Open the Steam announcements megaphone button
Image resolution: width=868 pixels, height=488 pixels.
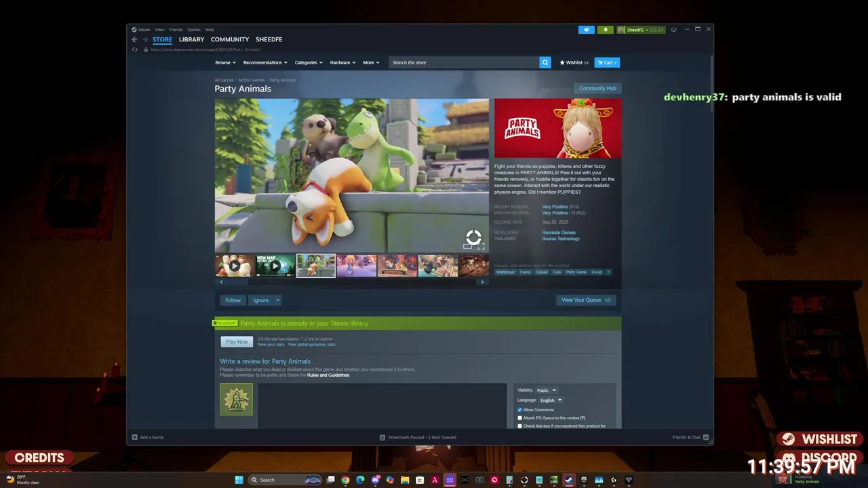coord(587,30)
